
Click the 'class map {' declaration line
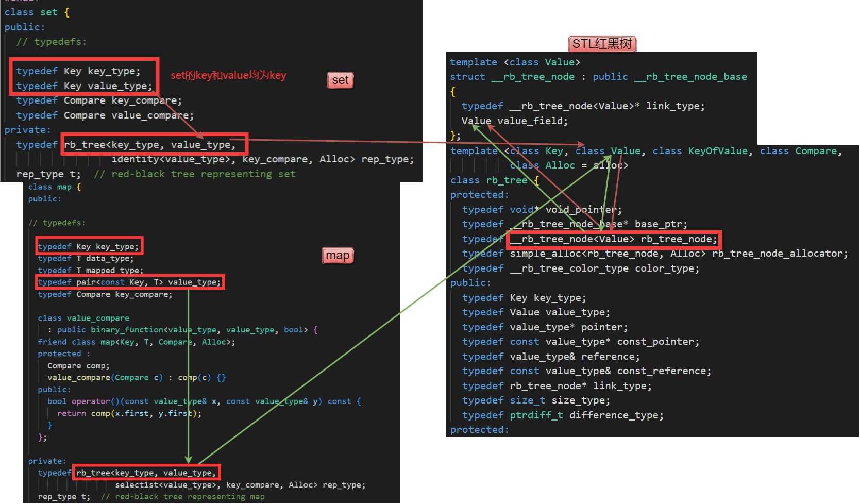coord(55,187)
